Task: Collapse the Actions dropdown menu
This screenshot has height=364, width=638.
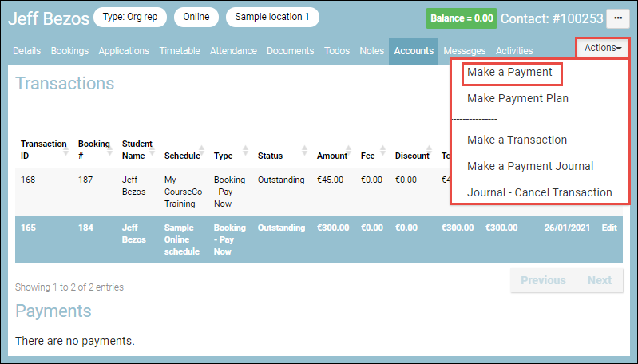Action: click(603, 48)
